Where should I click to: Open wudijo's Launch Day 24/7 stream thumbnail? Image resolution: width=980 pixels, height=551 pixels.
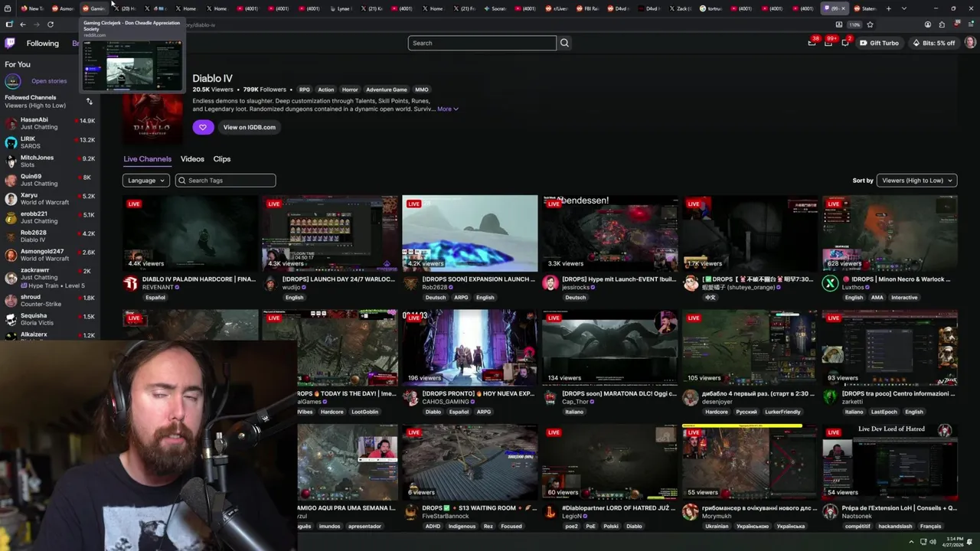coord(330,233)
